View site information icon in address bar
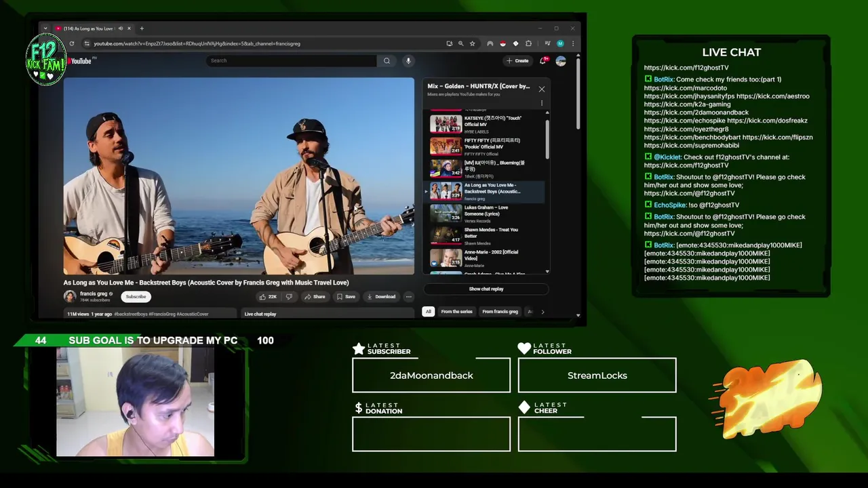Screen dimensions: 868x488 (86, 43)
